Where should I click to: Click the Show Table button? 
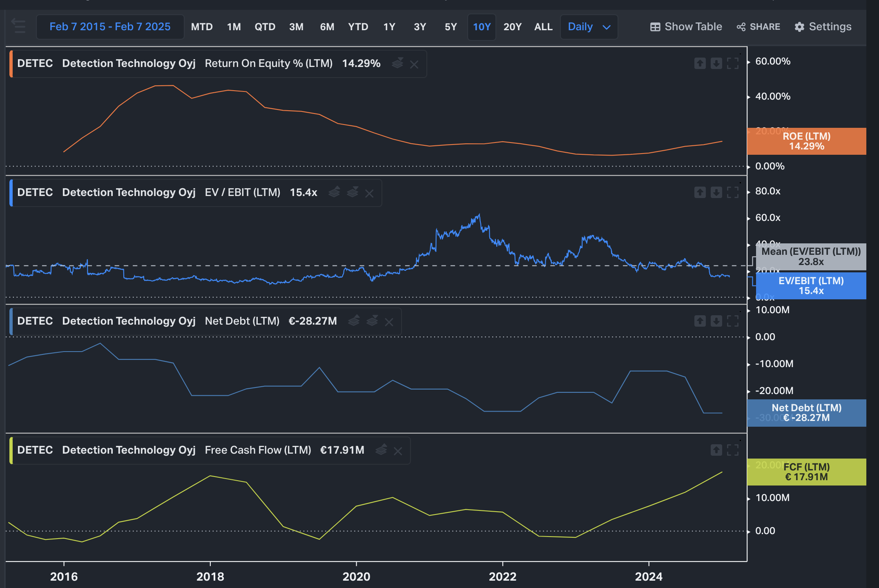click(686, 27)
